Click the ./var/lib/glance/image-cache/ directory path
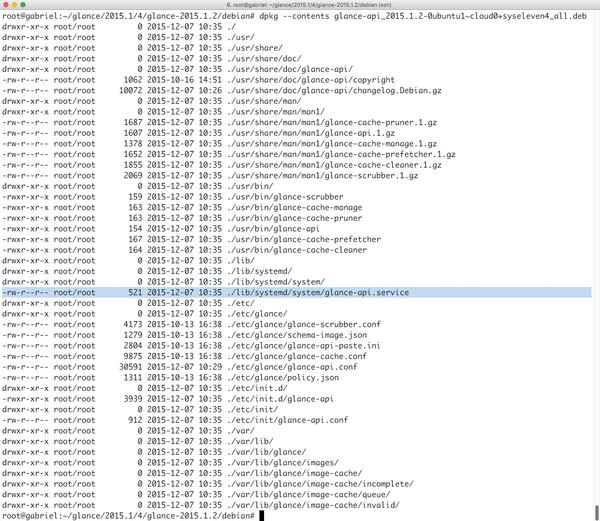The height and width of the screenshot is (521, 600). pos(294,473)
